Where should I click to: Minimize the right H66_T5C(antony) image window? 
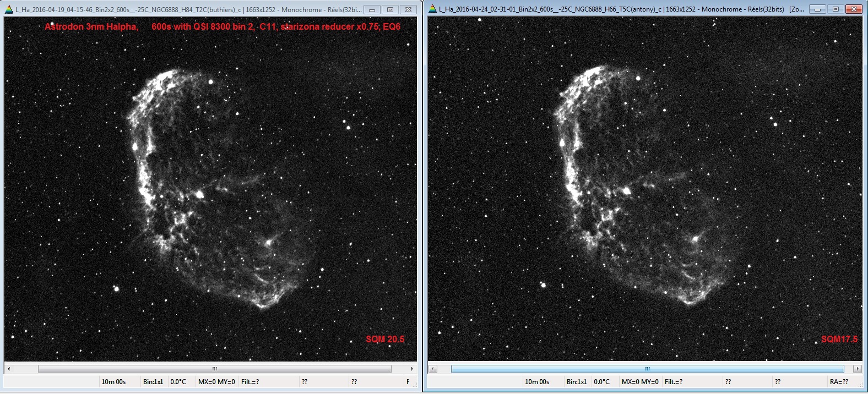coord(817,9)
